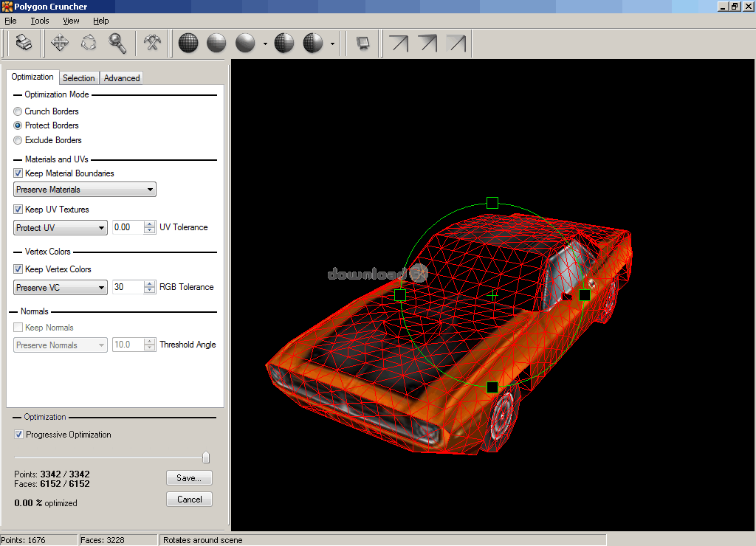This screenshot has width=756, height=546.
Task: Click the optimization ratio slider thumb
Action: click(206, 457)
